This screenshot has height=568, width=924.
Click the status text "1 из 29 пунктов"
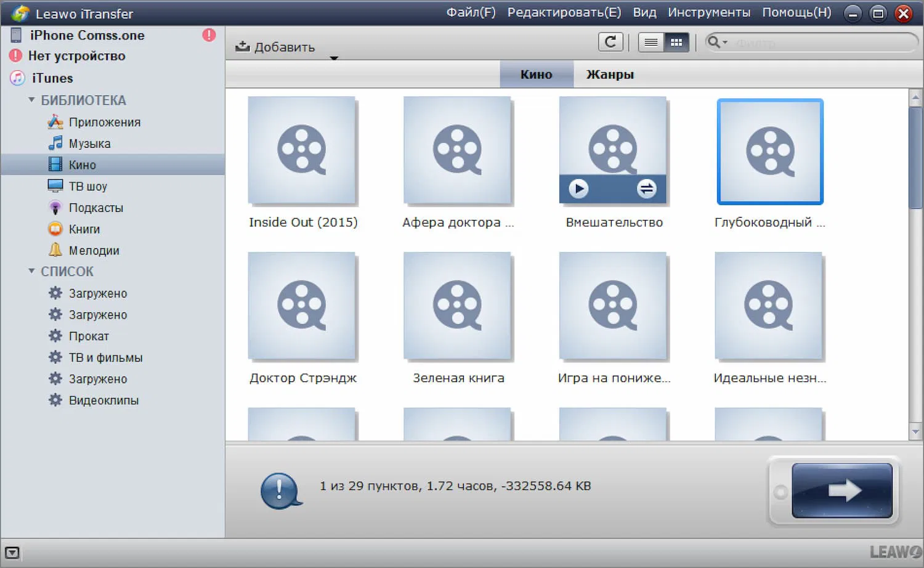[x=370, y=486]
